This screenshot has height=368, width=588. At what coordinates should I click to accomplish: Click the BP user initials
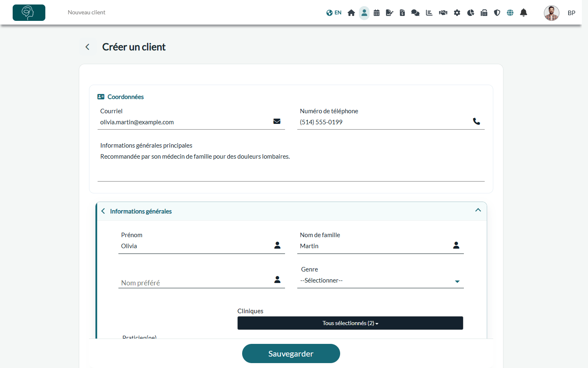(x=572, y=13)
